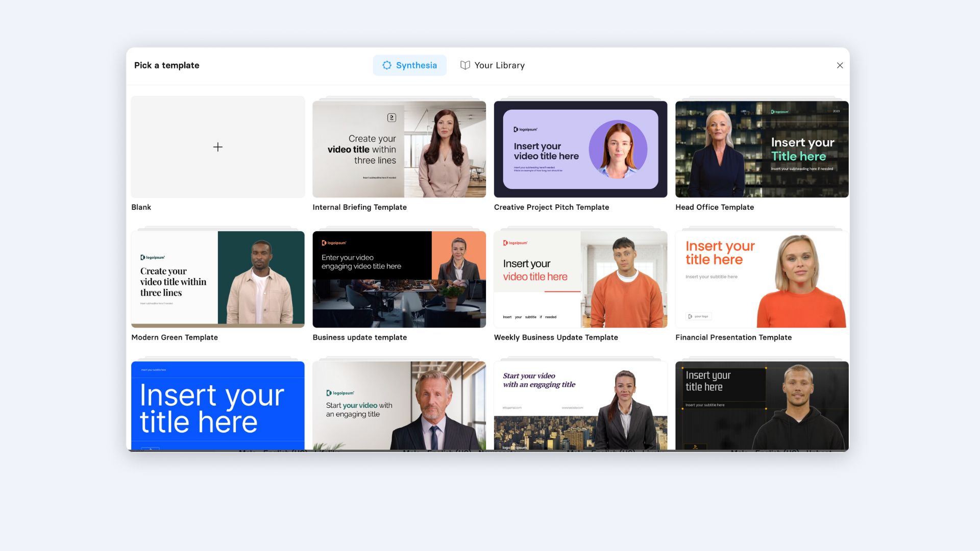Click the Blank template label
Image resolution: width=980 pixels, height=551 pixels.
click(x=141, y=207)
